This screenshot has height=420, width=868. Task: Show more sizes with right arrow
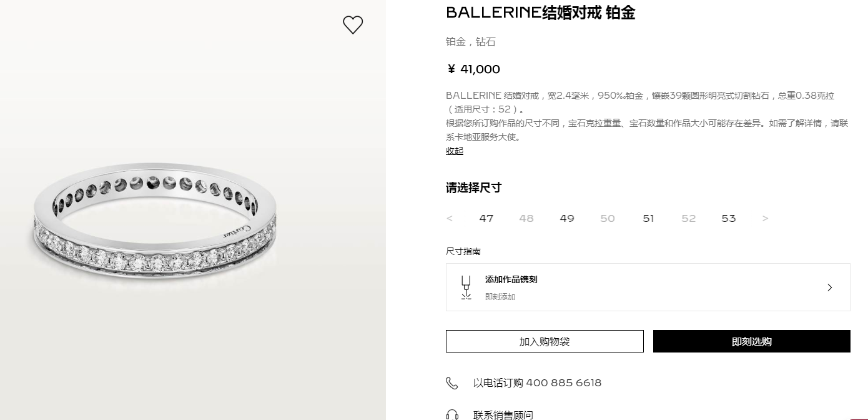click(x=765, y=219)
